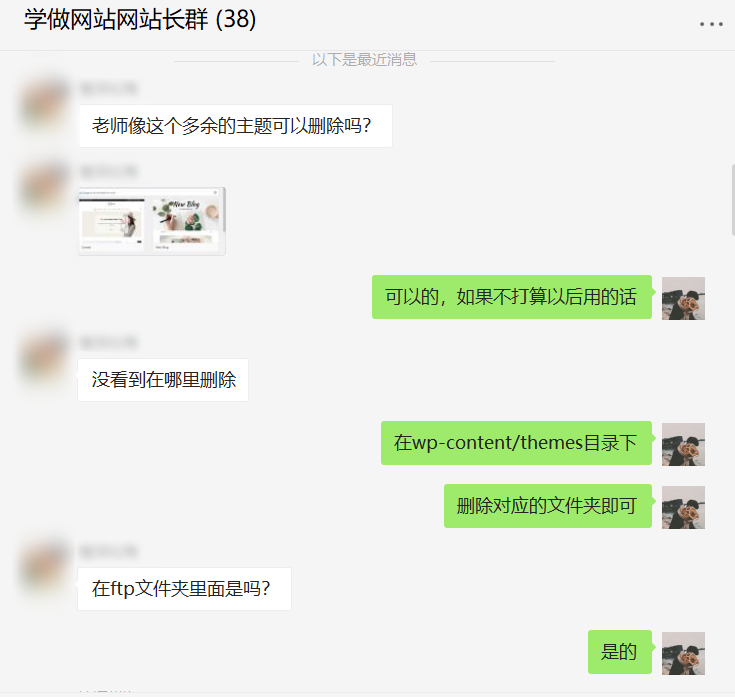This screenshot has height=697, width=735.
Task: Click blurred sender name above first message
Action: click(108, 88)
